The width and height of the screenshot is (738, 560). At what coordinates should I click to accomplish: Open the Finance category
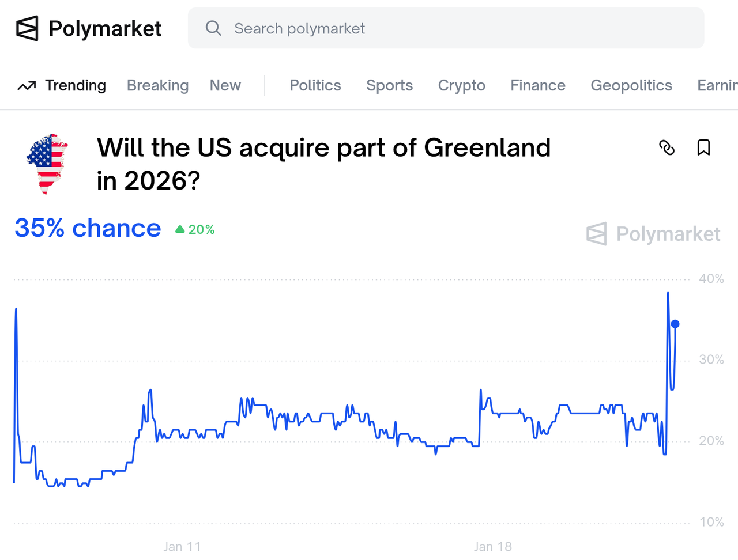[538, 85]
